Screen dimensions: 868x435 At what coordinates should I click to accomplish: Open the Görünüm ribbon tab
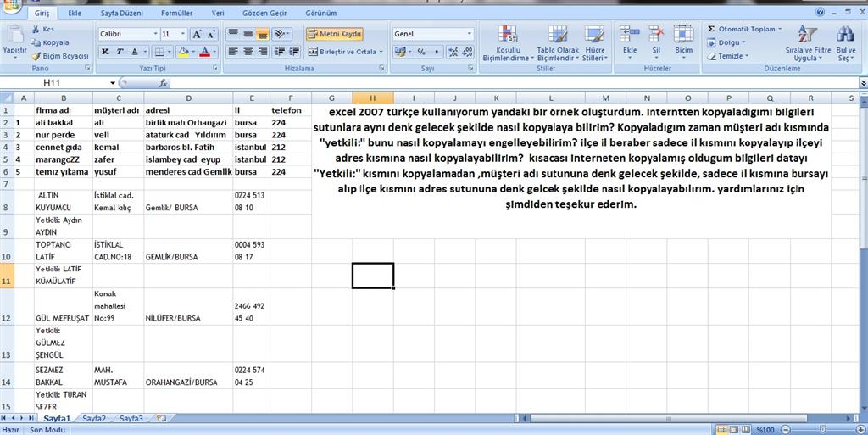pyautogui.click(x=321, y=13)
